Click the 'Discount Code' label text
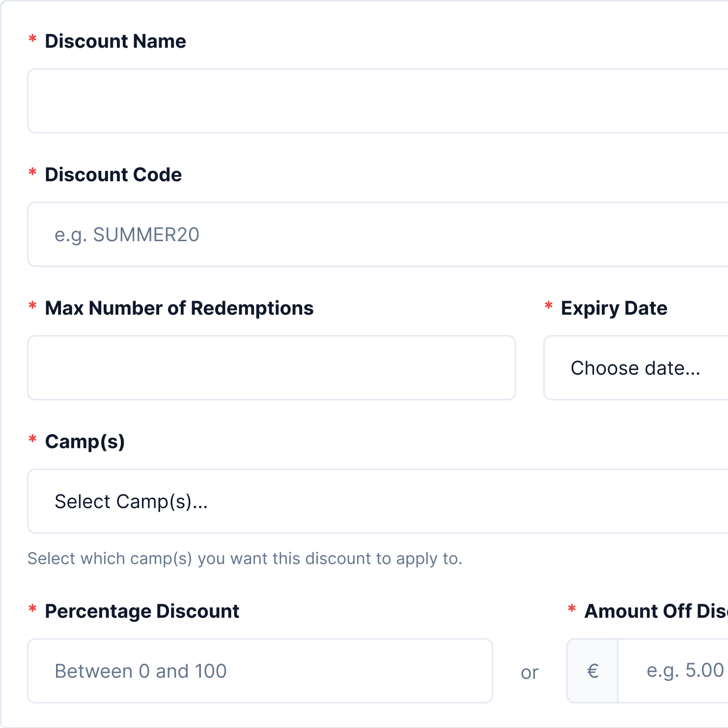728x728 pixels. pos(113,175)
